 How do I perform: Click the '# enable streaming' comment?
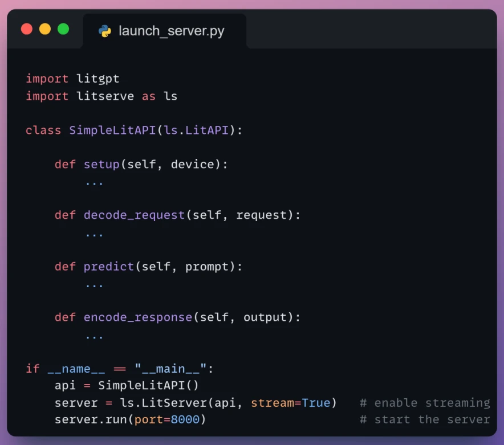tap(425, 403)
